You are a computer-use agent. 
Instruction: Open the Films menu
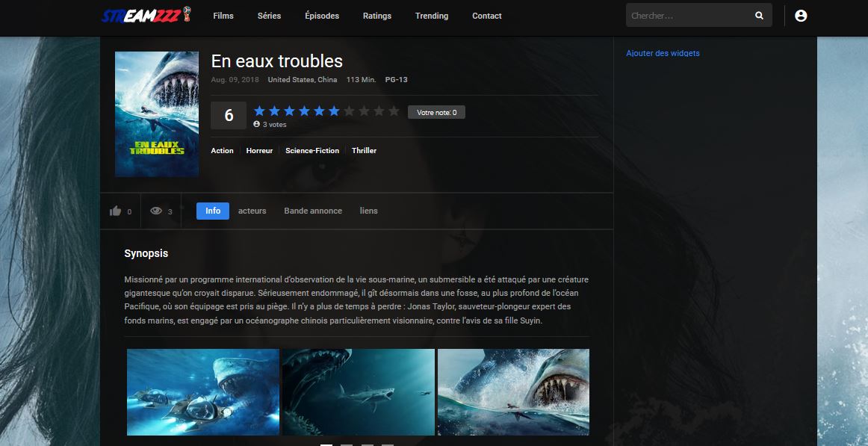pos(223,16)
